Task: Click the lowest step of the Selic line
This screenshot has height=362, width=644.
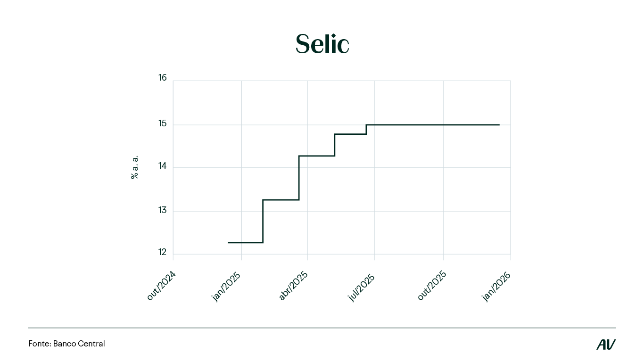Action: pos(245,242)
